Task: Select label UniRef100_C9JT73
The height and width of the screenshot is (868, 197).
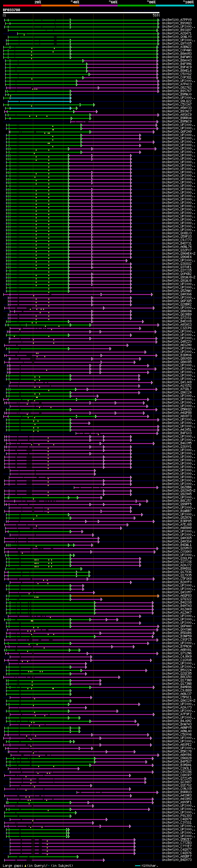Action: [177, 240]
